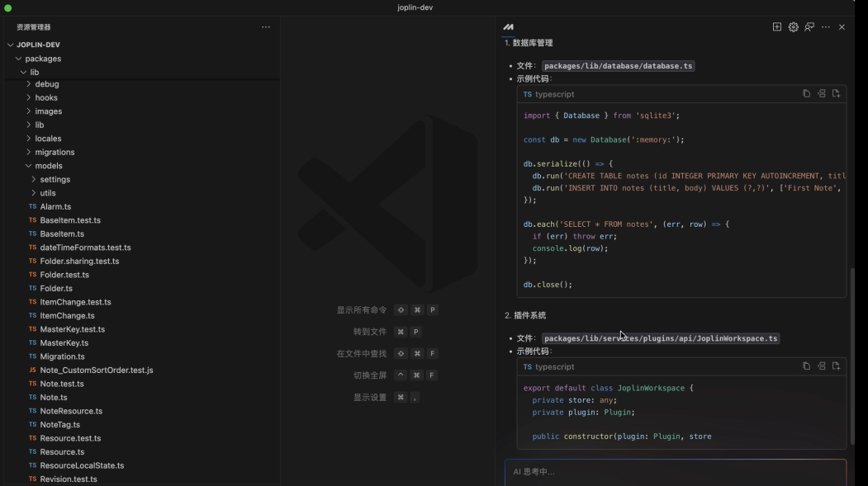Create a new file from the first code block

(836, 94)
